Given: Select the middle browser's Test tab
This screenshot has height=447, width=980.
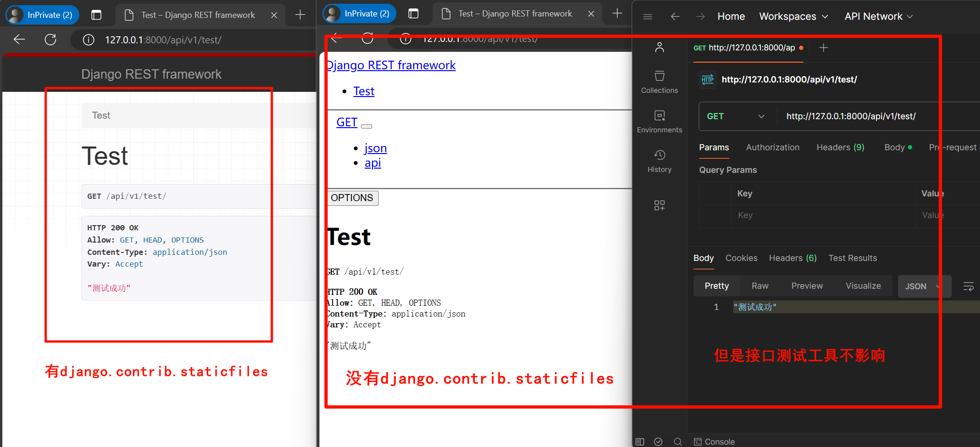Looking at the screenshot, I should [516, 14].
